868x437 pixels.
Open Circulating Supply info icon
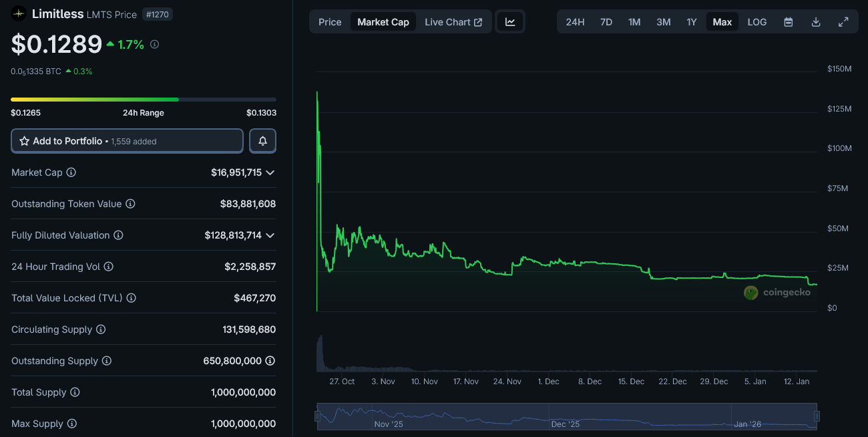pos(101,329)
